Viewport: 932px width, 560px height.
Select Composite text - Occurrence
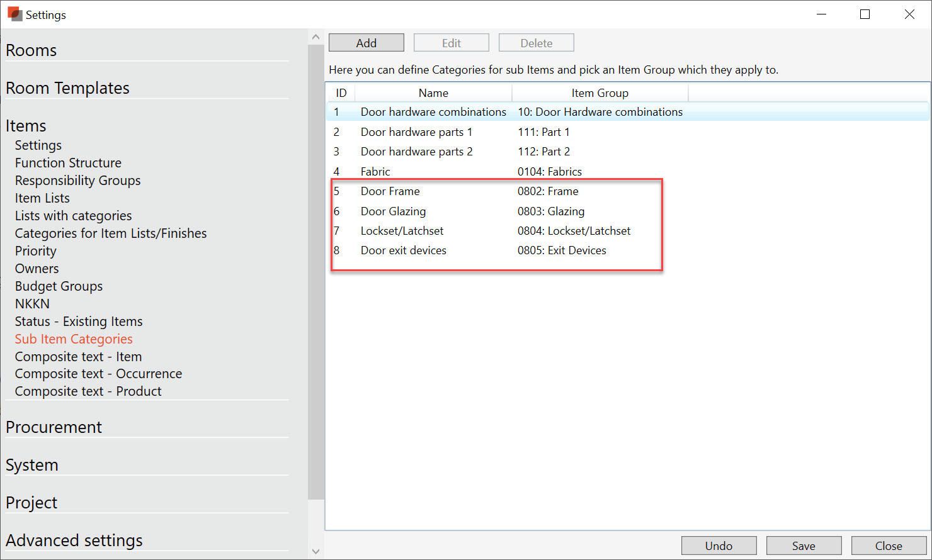[98, 374]
